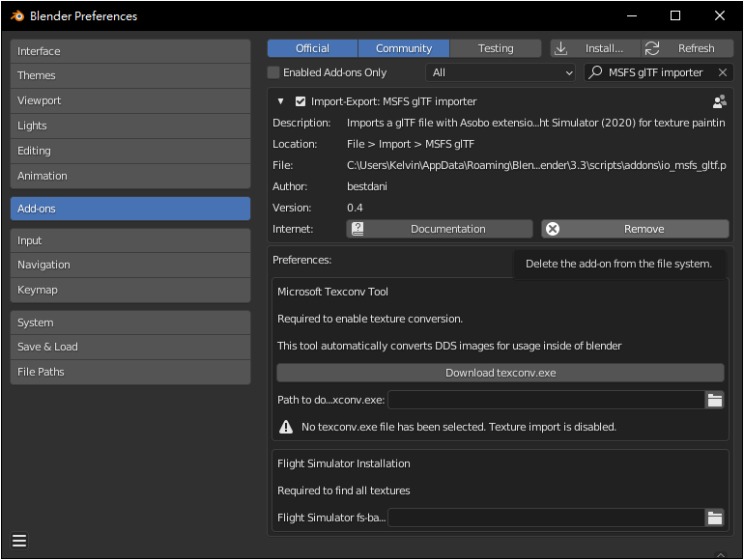Open the Interface preferences section
The height and width of the screenshot is (560, 744).
[x=130, y=51]
